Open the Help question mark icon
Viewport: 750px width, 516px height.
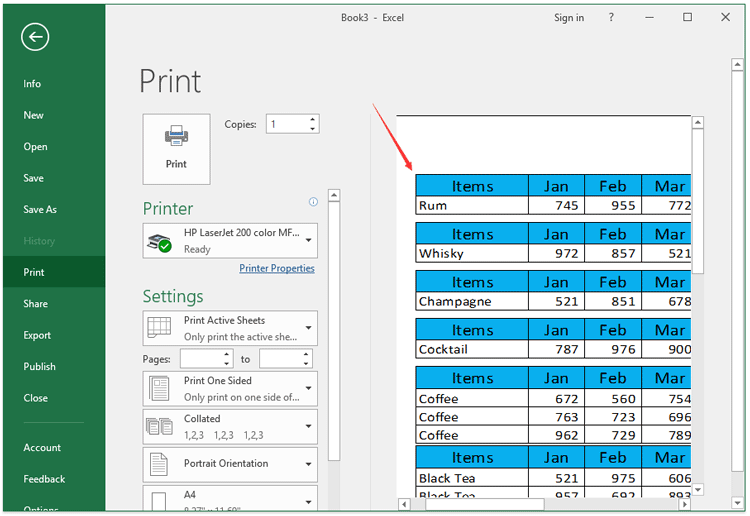tap(613, 18)
